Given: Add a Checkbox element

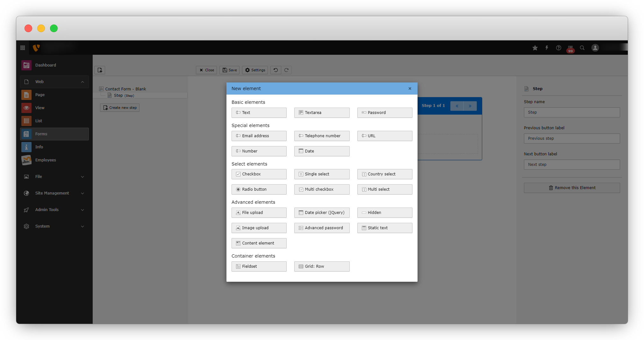Looking at the screenshot, I should (259, 174).
